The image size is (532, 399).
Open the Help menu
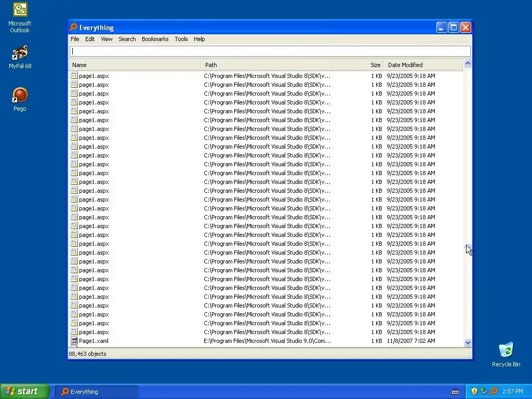point(199,39)
